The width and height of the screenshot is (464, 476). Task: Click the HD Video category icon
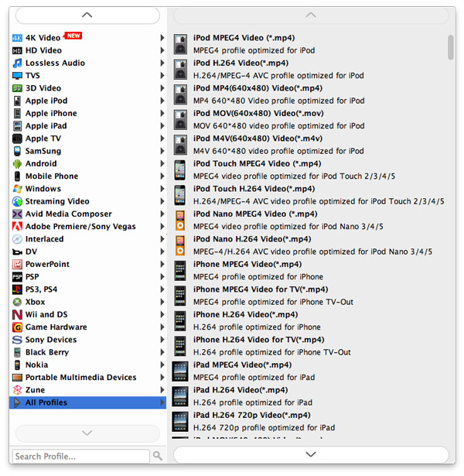click(x=17, y=51)
